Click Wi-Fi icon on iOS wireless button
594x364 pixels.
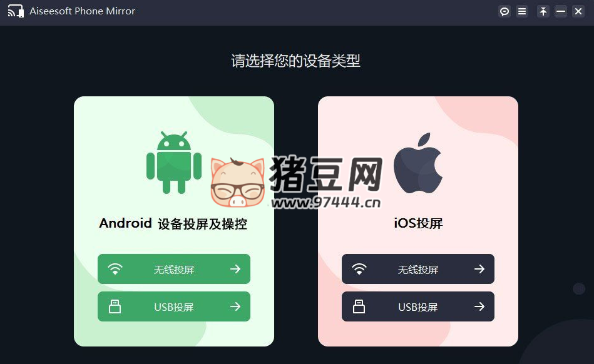click(359, 269)
